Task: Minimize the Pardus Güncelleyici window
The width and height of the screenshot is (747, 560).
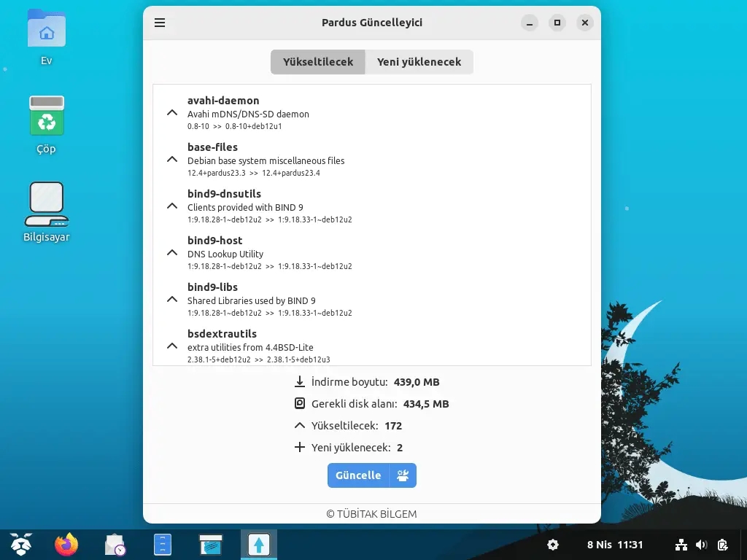Action: pos(530,23)
